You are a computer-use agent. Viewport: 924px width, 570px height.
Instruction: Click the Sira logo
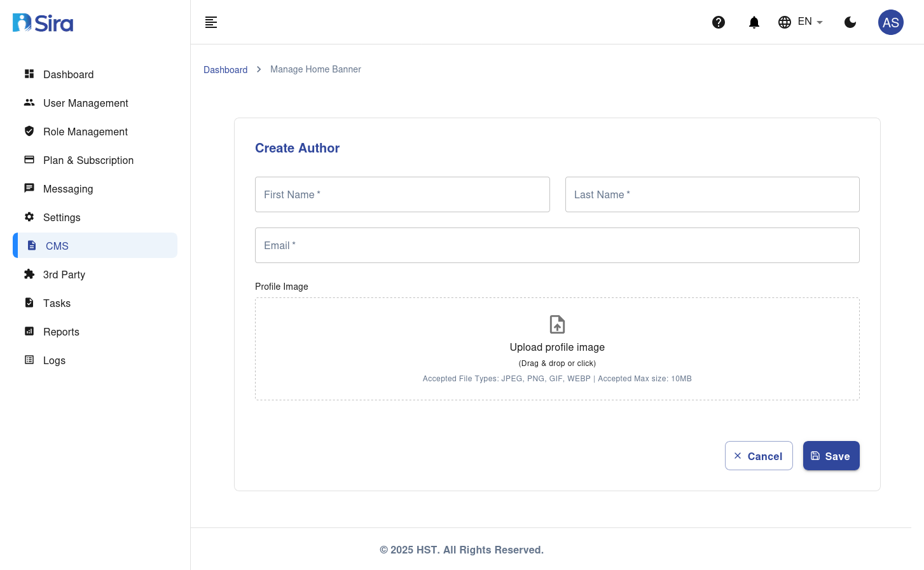(43, 23)
